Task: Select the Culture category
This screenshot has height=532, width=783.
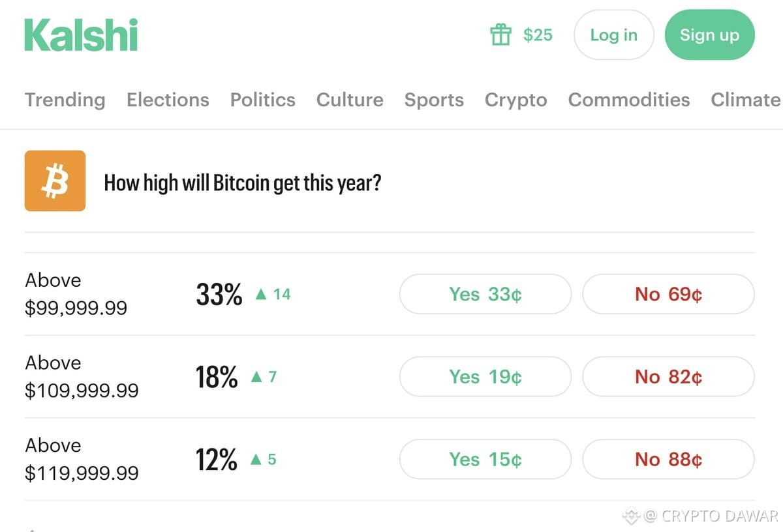Action: click(350, 100)
